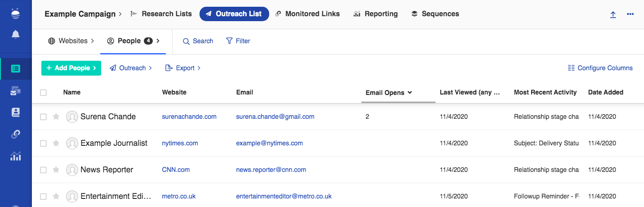Image resolution: width=644 pixels, height=207 pixels.
Task: Open Configure Columns settings
Action: tap(600, 68)
